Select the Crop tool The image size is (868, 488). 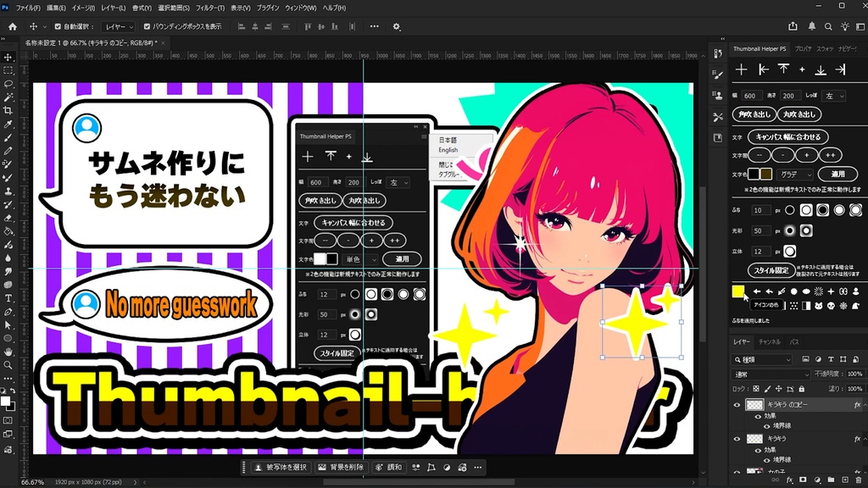8,111
